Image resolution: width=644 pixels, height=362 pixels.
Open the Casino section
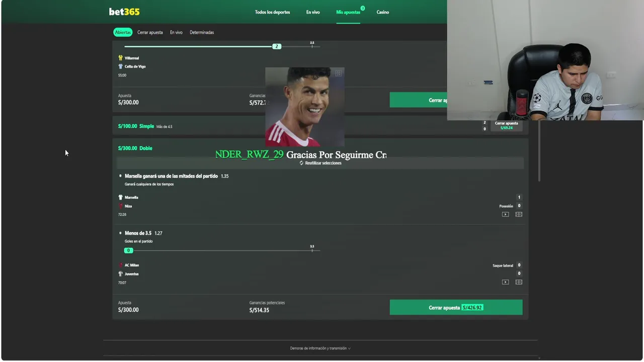coord(383,12)
